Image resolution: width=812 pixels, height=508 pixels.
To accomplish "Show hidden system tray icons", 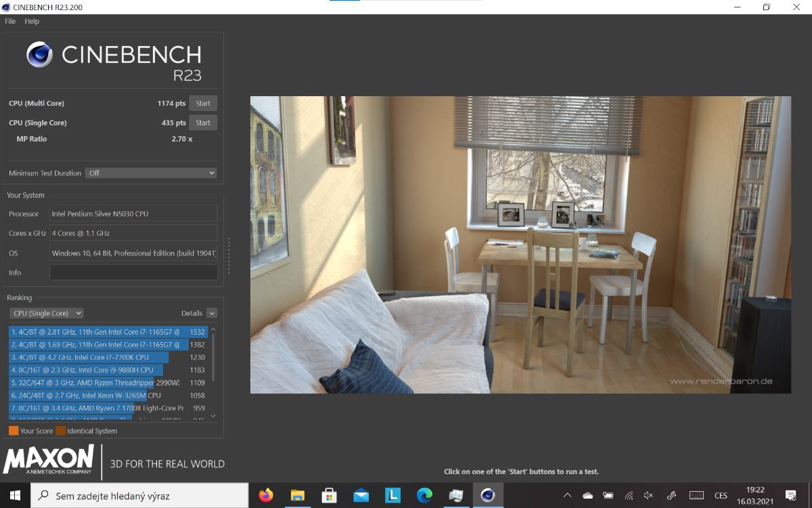I will coord(567,496).
